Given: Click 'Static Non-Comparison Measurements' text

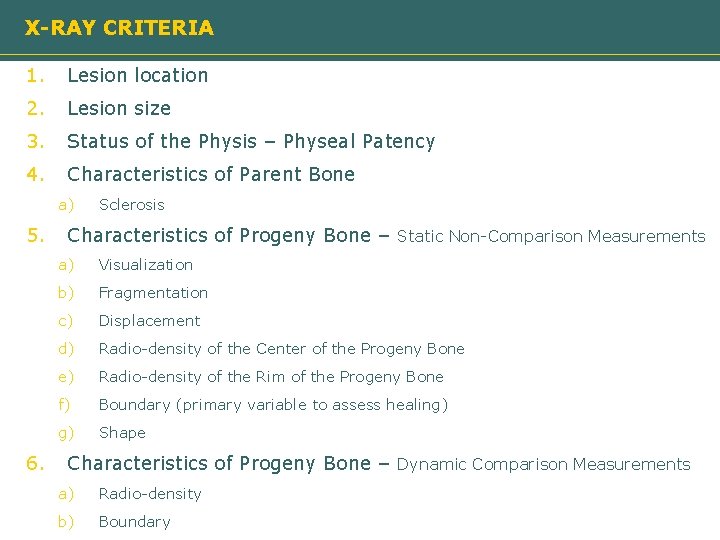Looking at the screenshot, I should tap(551, 236).
